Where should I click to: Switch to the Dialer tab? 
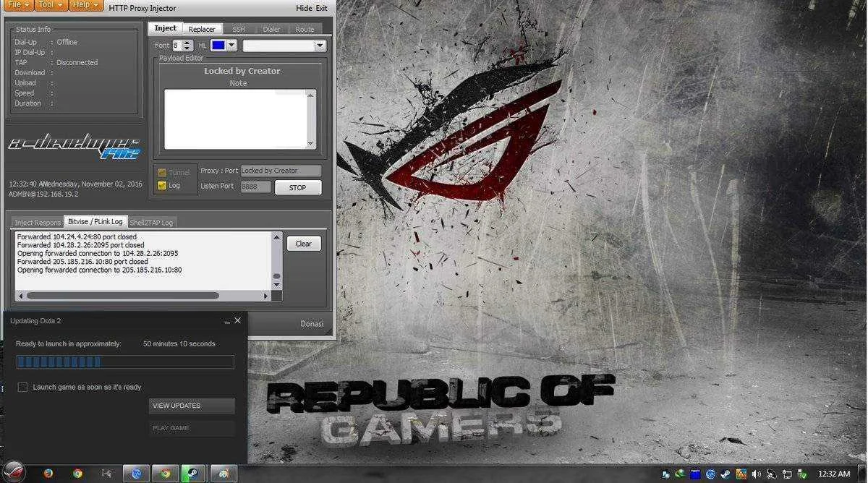click(272, 29)
